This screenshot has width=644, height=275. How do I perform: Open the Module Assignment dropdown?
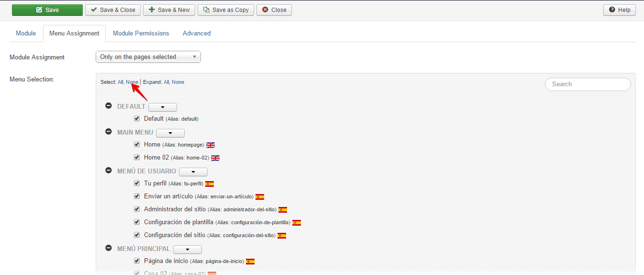tap(148, 57)
